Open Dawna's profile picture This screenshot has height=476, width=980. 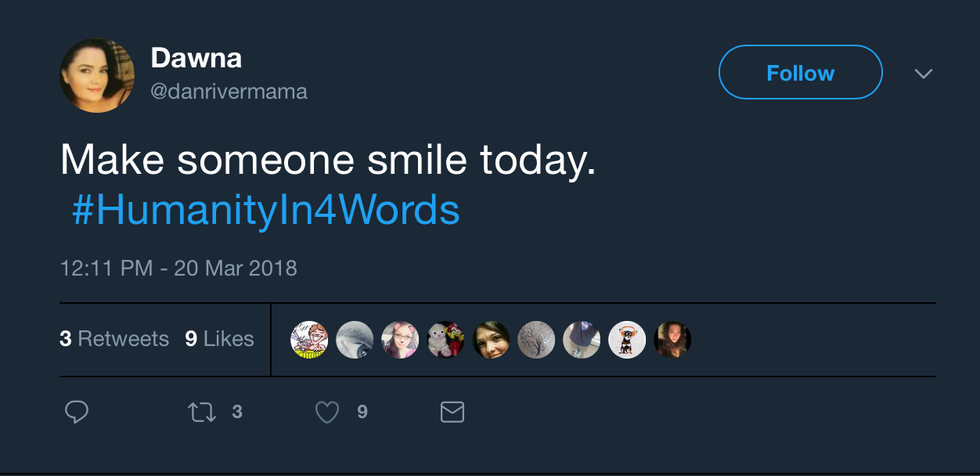tap(96, 76)
